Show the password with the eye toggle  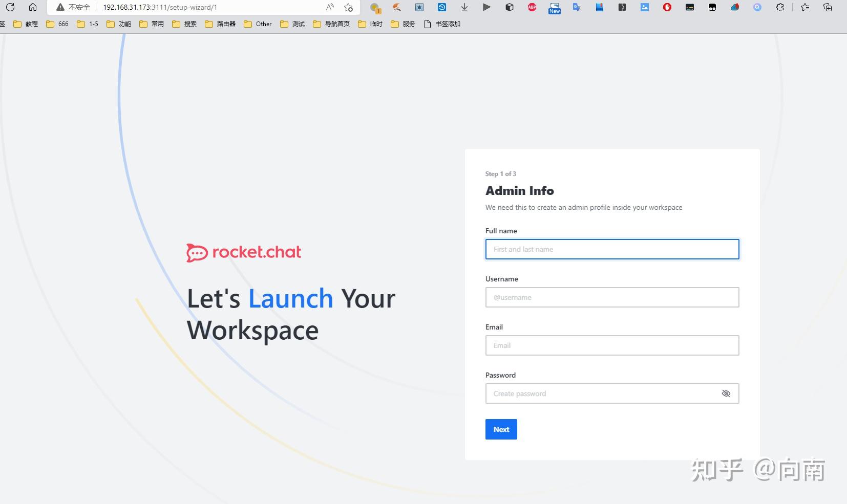726,393
